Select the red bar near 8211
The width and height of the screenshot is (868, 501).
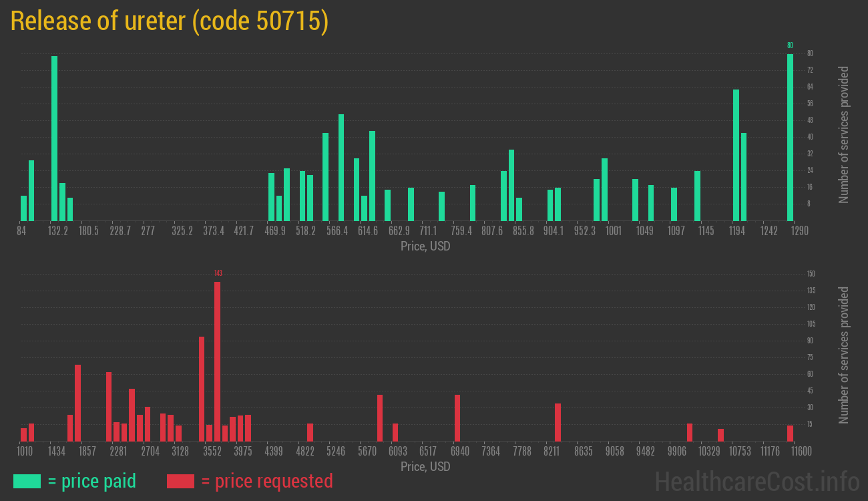pos(558,422)
